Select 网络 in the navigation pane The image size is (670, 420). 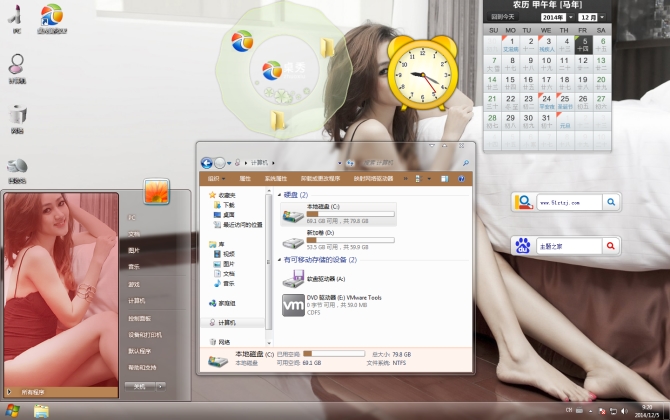[224, 342]
